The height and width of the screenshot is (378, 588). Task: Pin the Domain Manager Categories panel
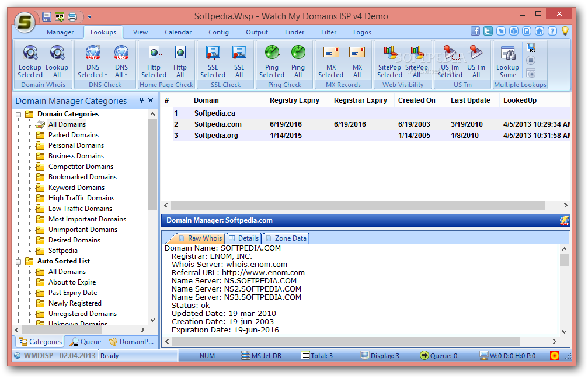point(141,100)
